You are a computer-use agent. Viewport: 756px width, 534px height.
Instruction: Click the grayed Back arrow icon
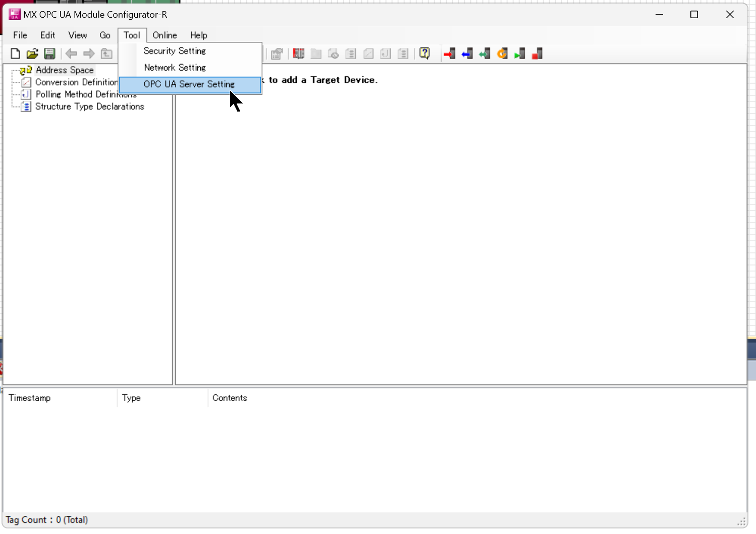[x=71, y=54]
